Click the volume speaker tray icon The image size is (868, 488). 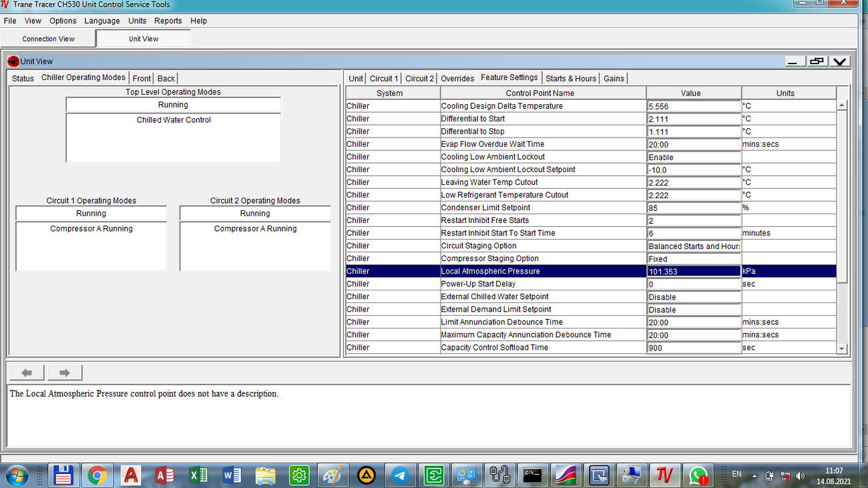point(800,476)
